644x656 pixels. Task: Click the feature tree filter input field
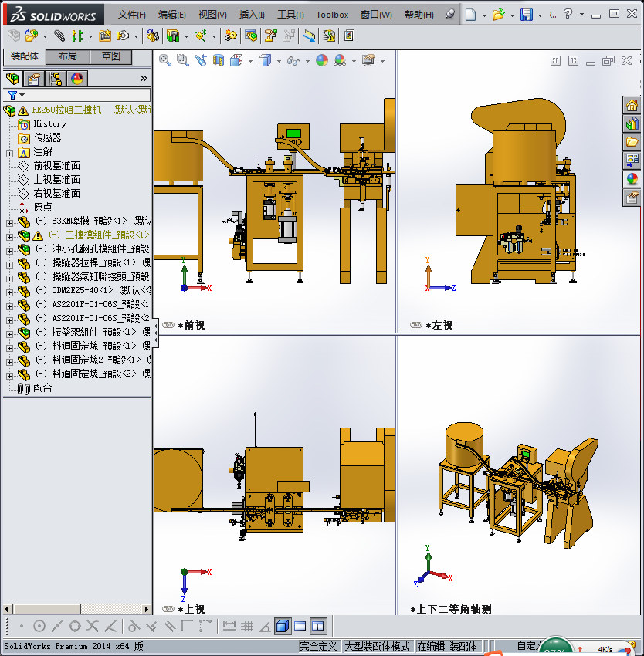(x=86, y=95)
